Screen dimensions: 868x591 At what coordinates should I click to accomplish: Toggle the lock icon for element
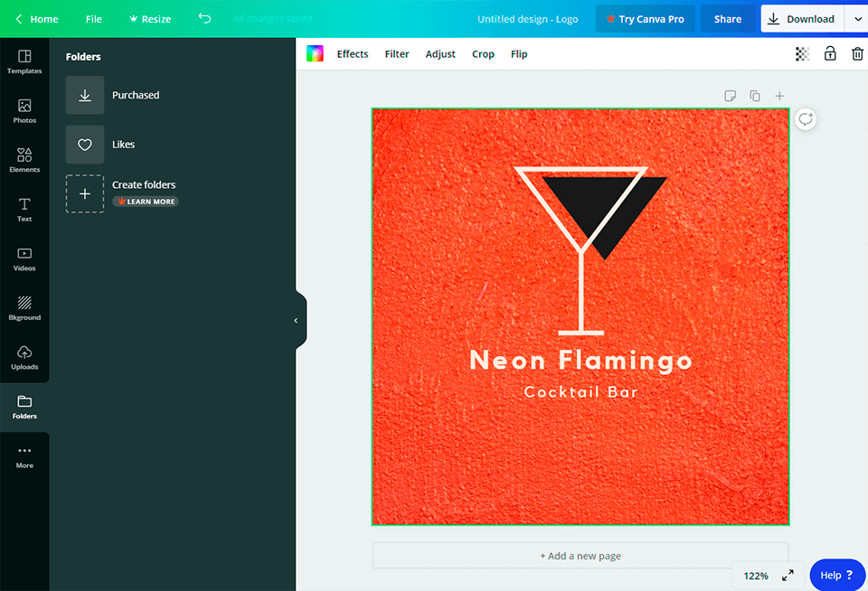(830, 53)
